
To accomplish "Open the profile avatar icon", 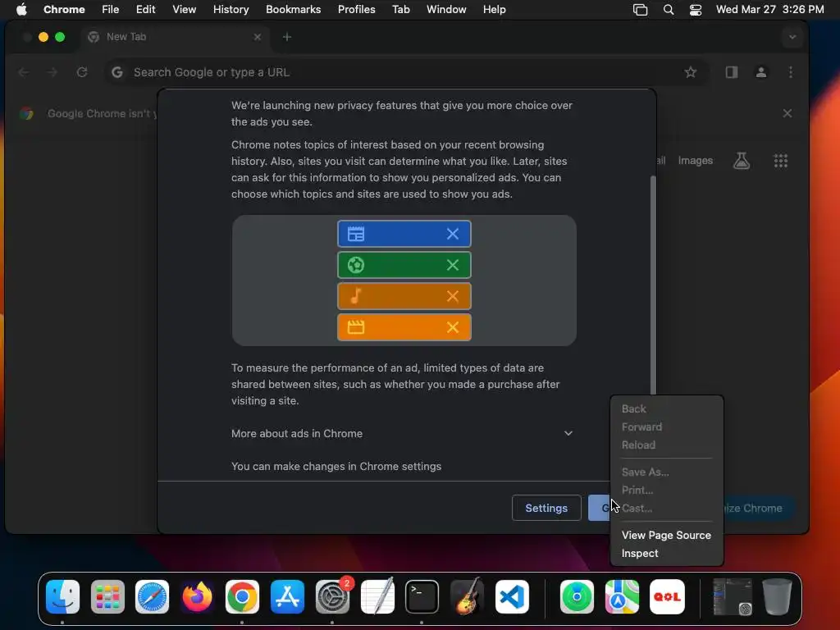I will pos(760,72).
